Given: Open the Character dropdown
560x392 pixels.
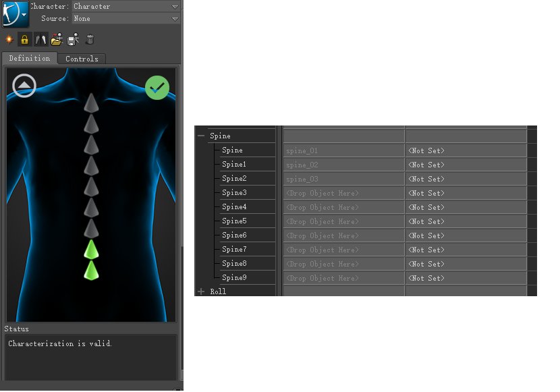Looking at the screenshot, I should [125, 6].
